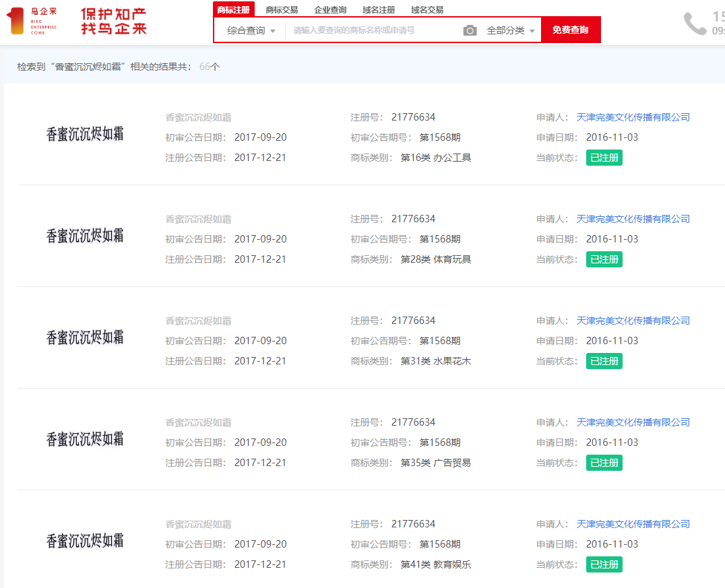Click 第1568期 in the 第28类 row
This screenshot has height=588, width=725.
440,239
